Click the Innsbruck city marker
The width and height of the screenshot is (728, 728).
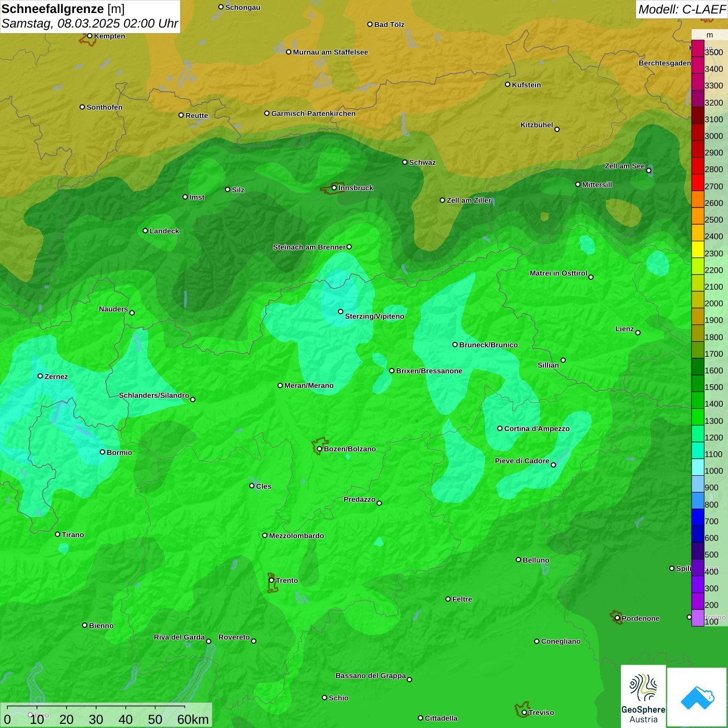pyautogui.click(x=334, y=188)
